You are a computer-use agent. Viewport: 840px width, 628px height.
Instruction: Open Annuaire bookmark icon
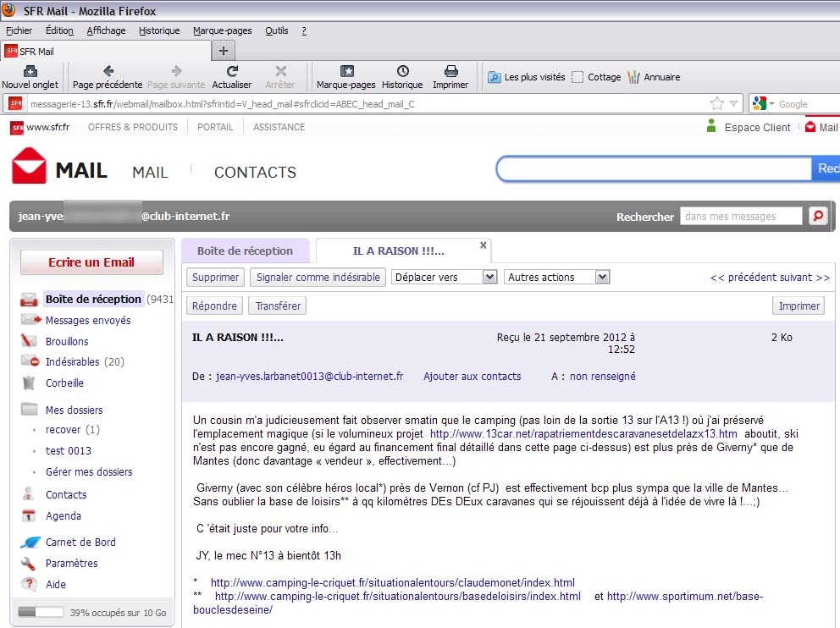pos(633,77)
